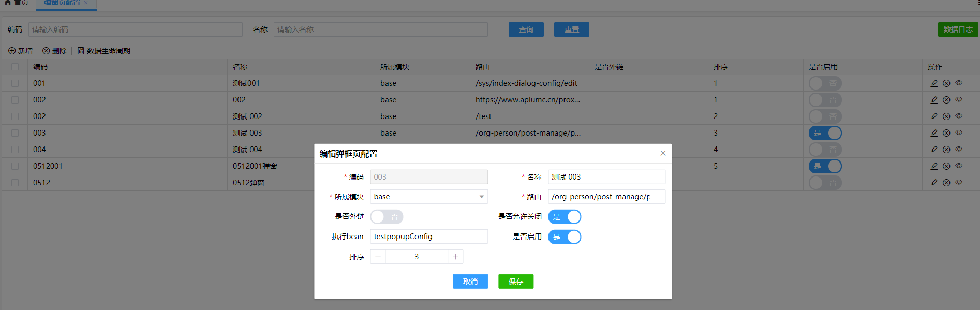Image resolution: width=980 pixels, height=310 pixels.
Task: Disable the 是否允许关闭 switch
Action: coord(565,217)
